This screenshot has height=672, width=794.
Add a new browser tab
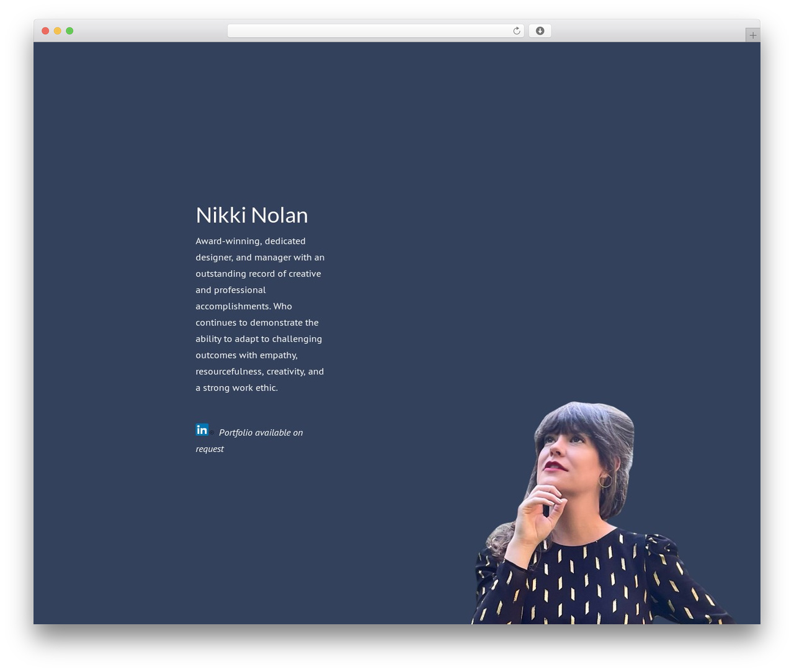[x=752, y=35]
